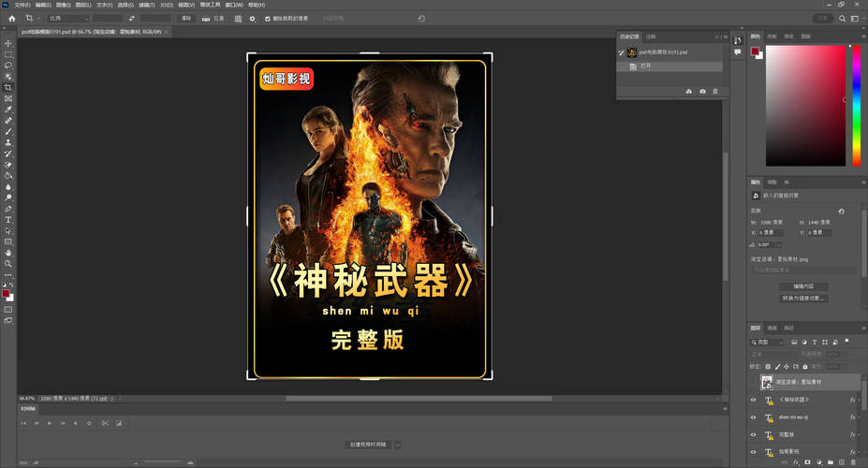Switch to the 通道 tab in layers panel
868x468 pixels.
pos(772,328)
